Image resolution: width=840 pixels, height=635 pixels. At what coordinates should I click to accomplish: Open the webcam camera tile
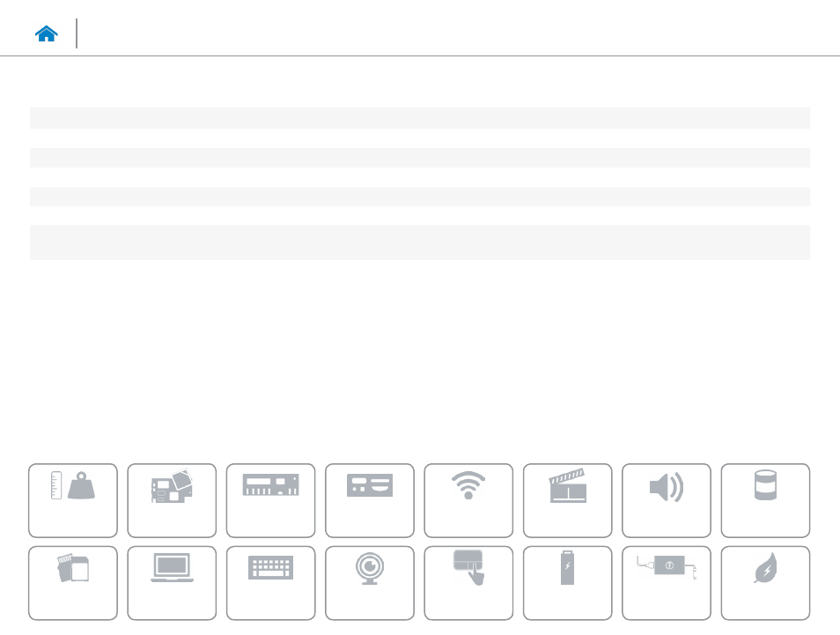tap(370, 583)
